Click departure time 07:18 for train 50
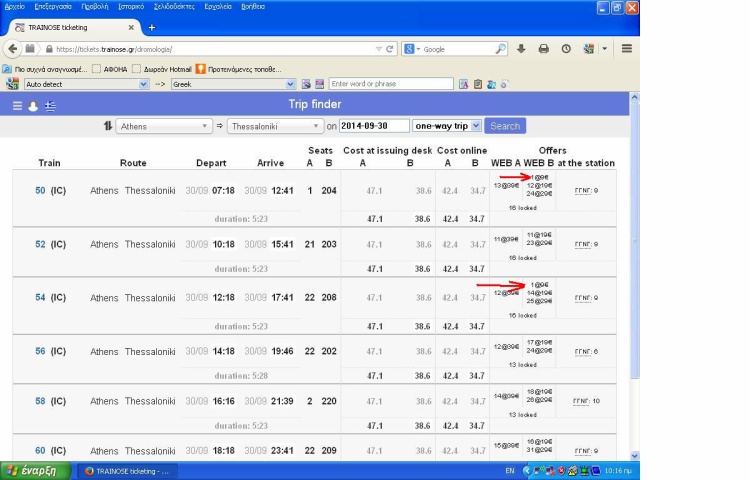This screenshot has height=480, width=750. [223, 190]
